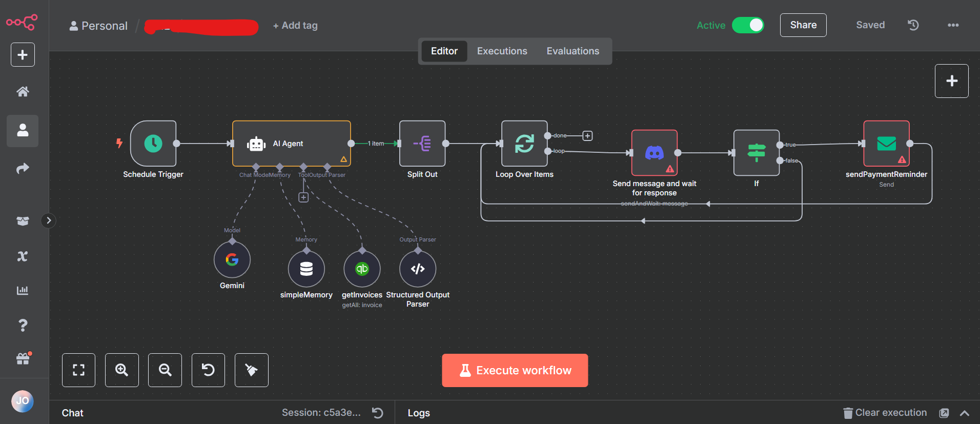Select the Structured Output Parser node
The height and width of the screenshot is (424, 980).
418,269
